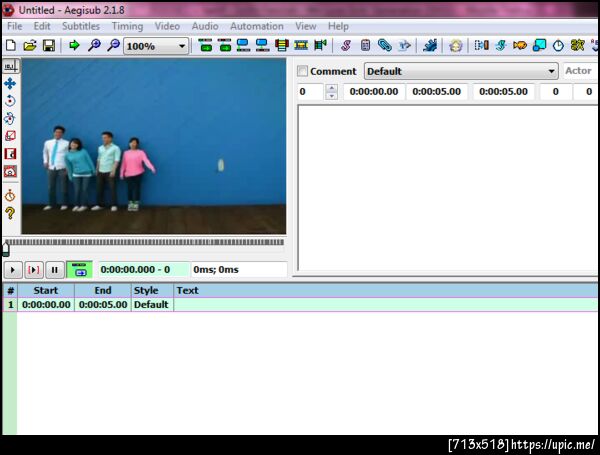This screenshot has height=455, width=600.
Task: Save subtitles with the floppy disk icon
Action: tap(49, 46)
